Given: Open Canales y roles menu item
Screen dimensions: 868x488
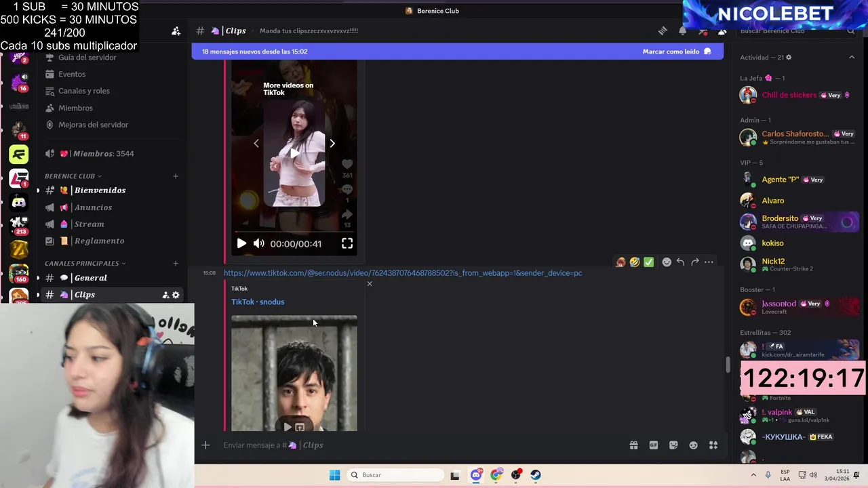Looking at the screenshot, I should (112, 91).
